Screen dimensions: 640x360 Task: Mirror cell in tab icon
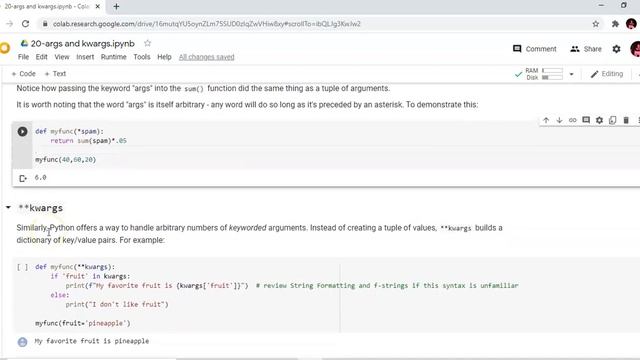tap(613, 120)
